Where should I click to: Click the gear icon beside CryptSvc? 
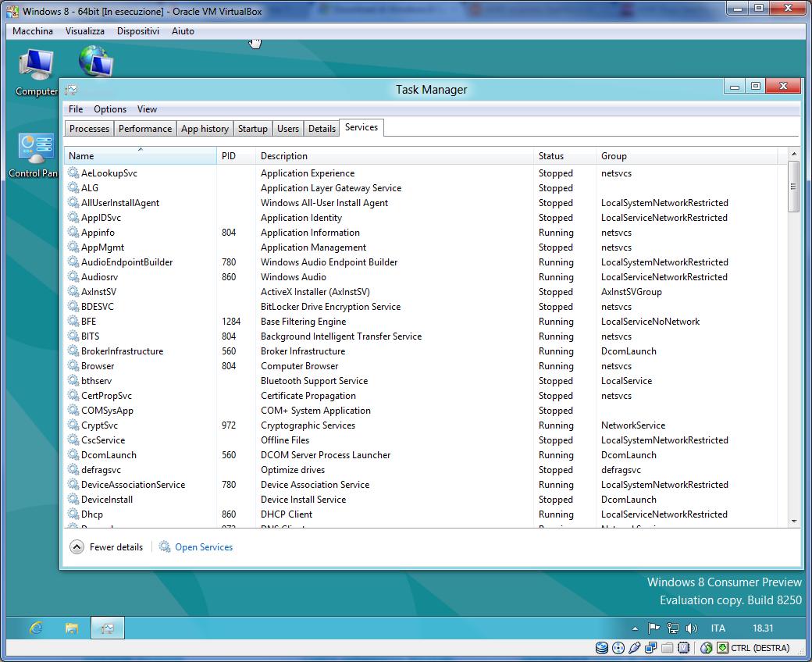[x=73, y=425]
